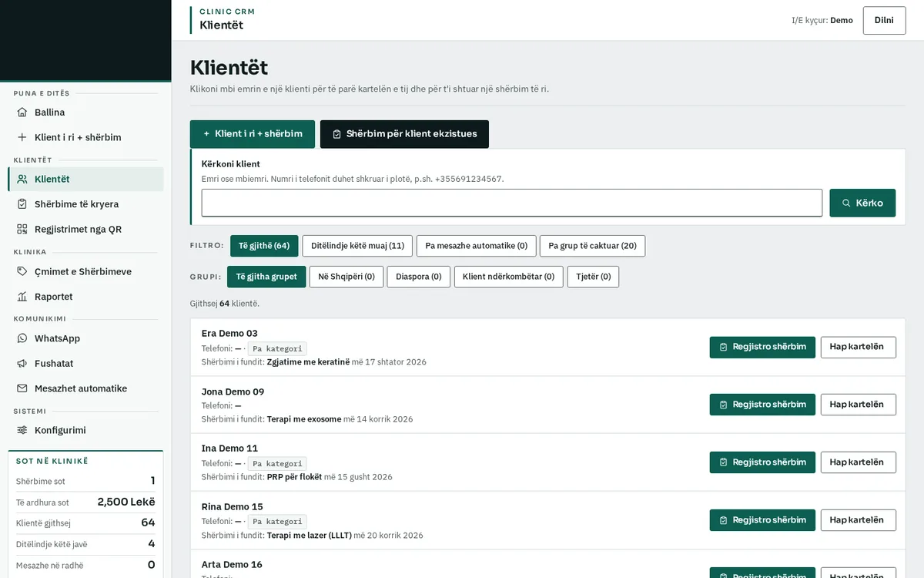This screenshot has width=924, height=578.
Task: Click Hap kartelën for Ina Demo 11
Action: (x=859, y=462)
